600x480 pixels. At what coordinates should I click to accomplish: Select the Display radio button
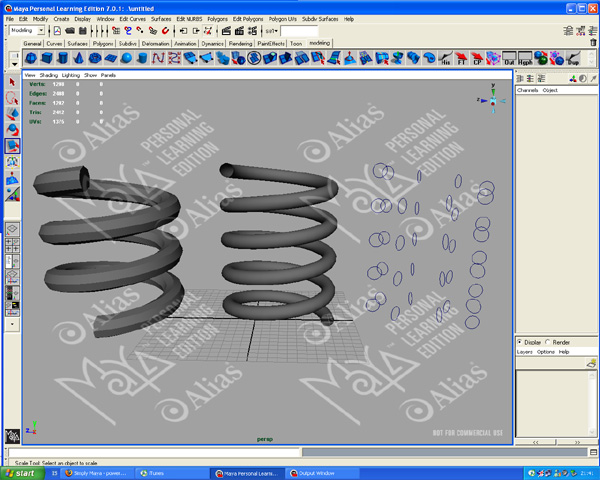pos(520,342)
